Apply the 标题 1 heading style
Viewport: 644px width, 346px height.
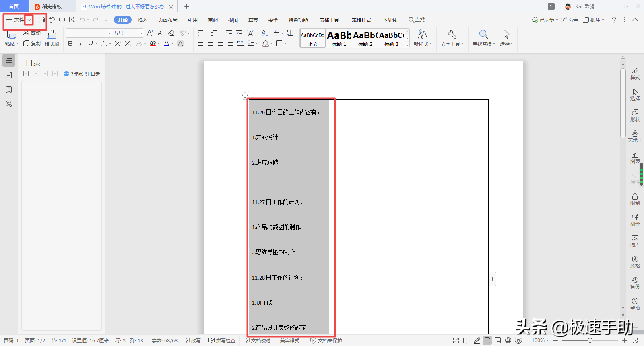pos(339,39)
